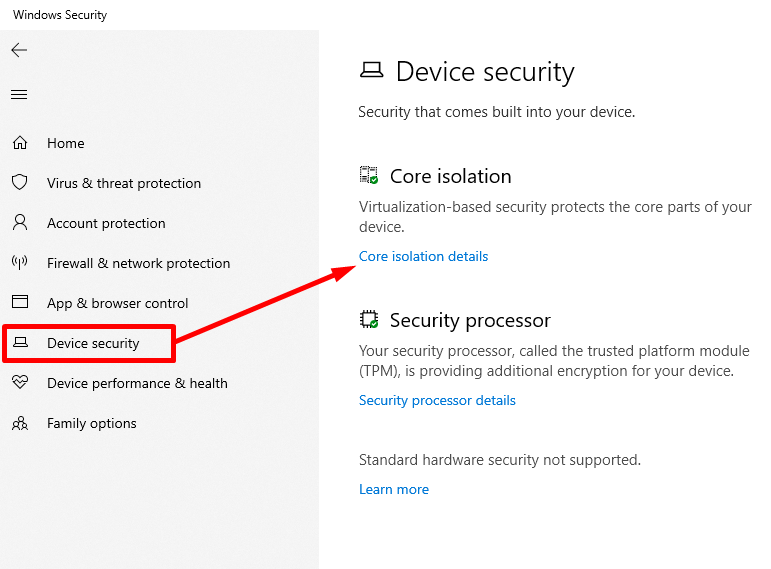This screenshot has height=569, width=771.
Task: Click the back arrow icon
Action: [x=19, y=50]
